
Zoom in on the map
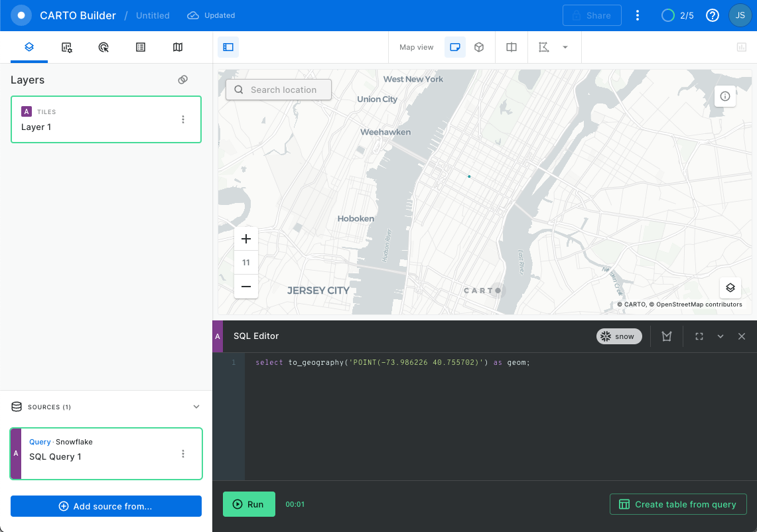pos(246,239)
